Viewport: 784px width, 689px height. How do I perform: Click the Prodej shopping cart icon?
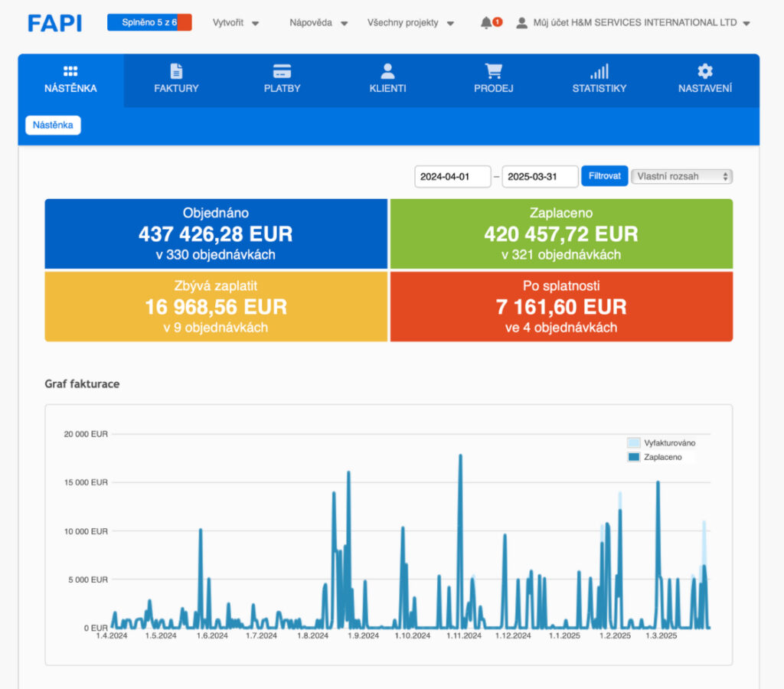[x=494, y=71]
